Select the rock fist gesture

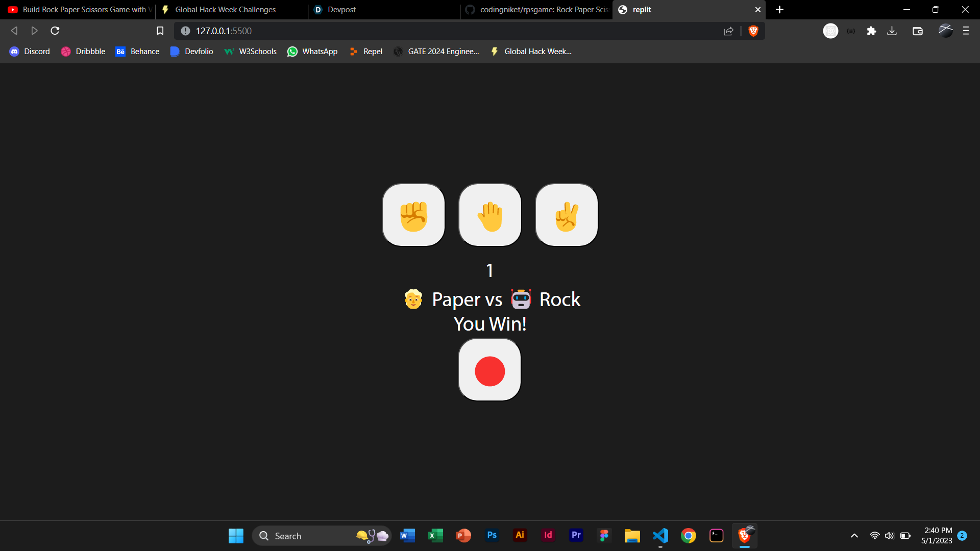coord(413,214)
